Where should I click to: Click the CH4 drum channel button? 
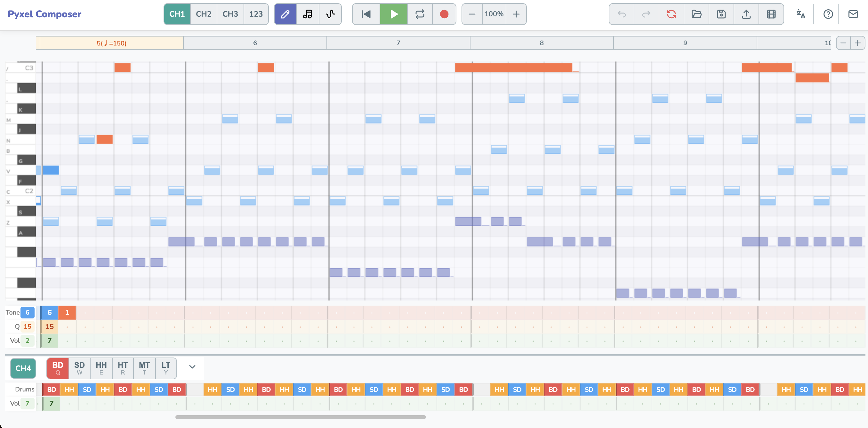pyautogui.click(x=23, y=368)
